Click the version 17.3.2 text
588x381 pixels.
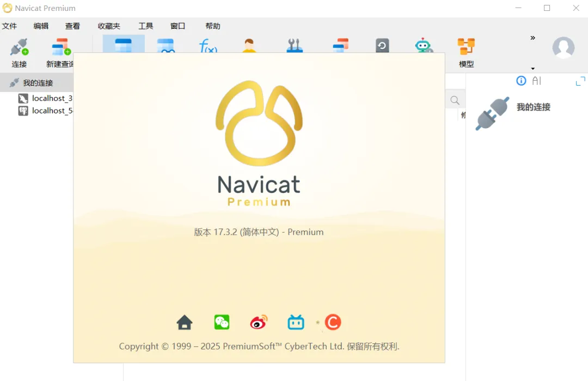[x=259, y=232]
